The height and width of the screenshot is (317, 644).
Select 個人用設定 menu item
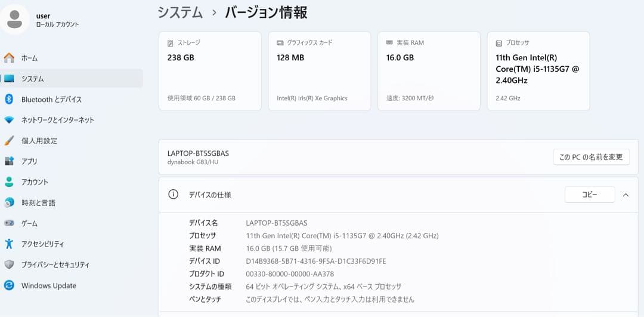[x=72, y=141]
